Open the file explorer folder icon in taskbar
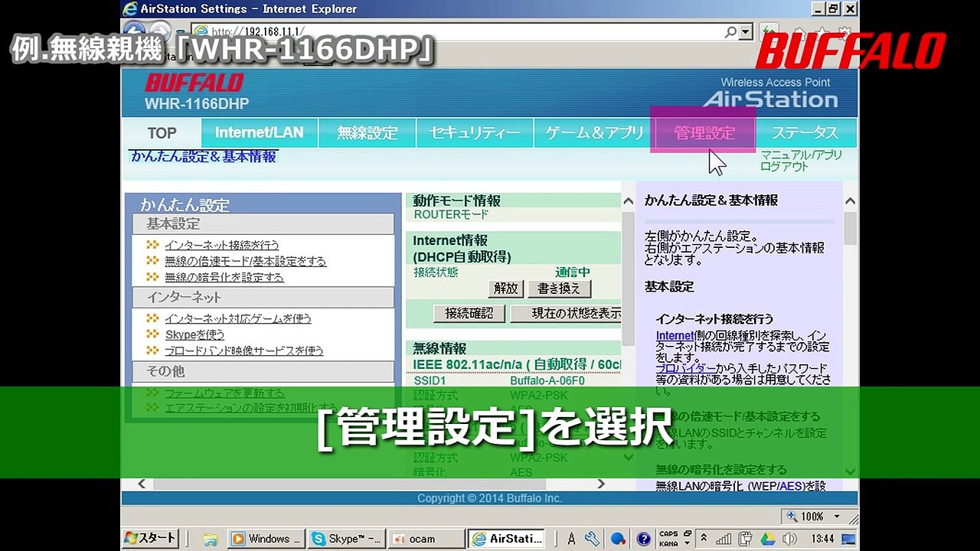980x551 pixels. pos(210,539)
